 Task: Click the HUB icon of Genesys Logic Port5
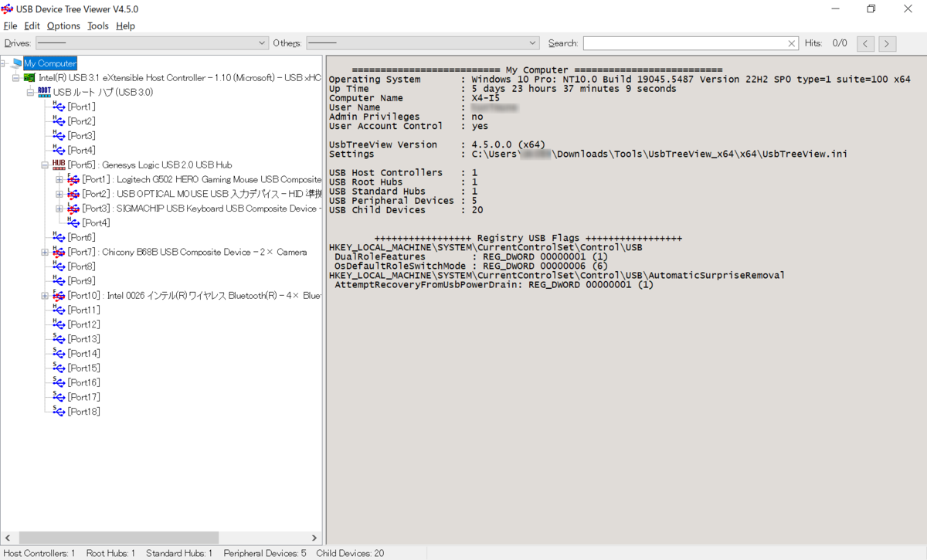(59, 165)
